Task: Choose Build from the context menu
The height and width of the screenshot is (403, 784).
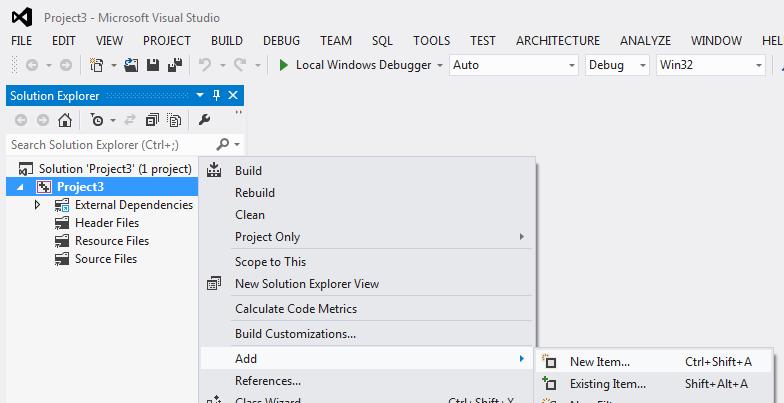Action: [368, 170]
